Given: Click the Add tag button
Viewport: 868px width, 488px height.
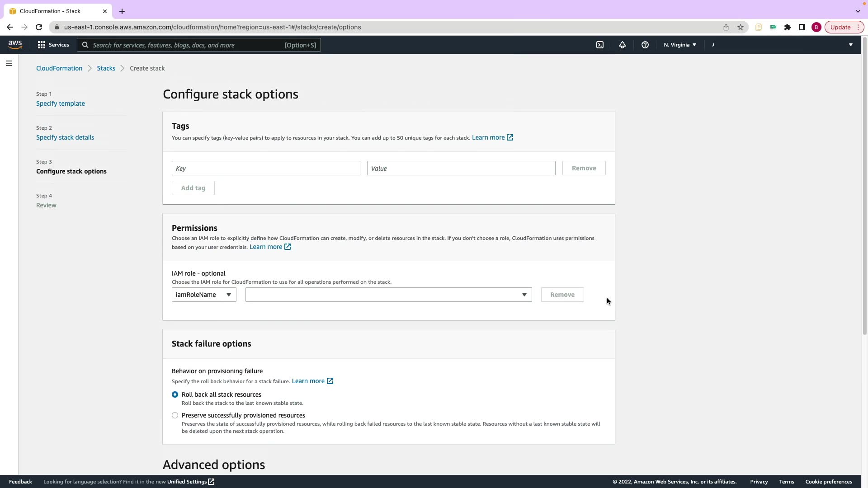Looking at the screenshot, I should [x=193, y=188].
